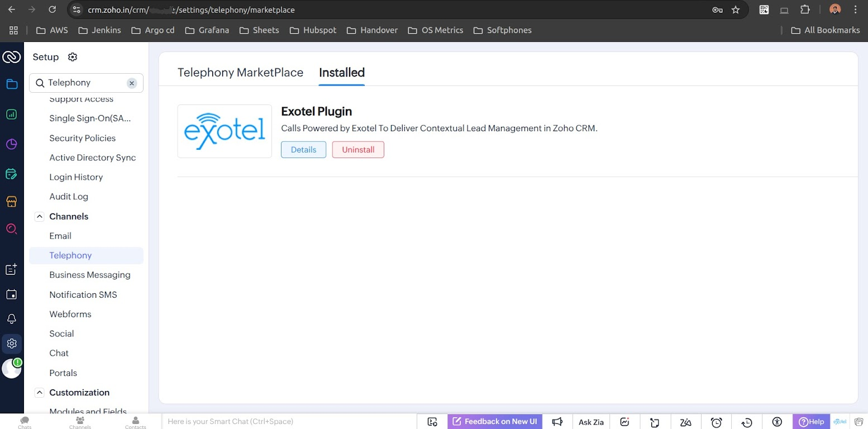The image size is (868, 429).
Task: Click the gear icon beside Setup heading
Action: 73,57
